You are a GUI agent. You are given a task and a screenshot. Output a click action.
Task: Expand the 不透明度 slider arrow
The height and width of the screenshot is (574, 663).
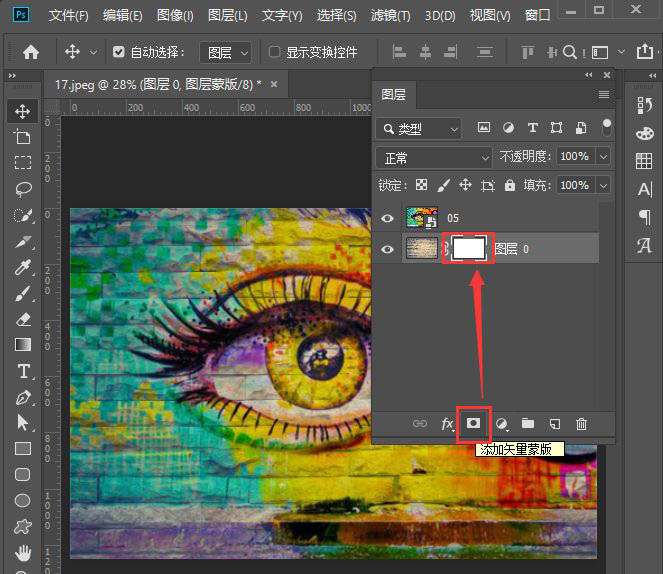603,156
